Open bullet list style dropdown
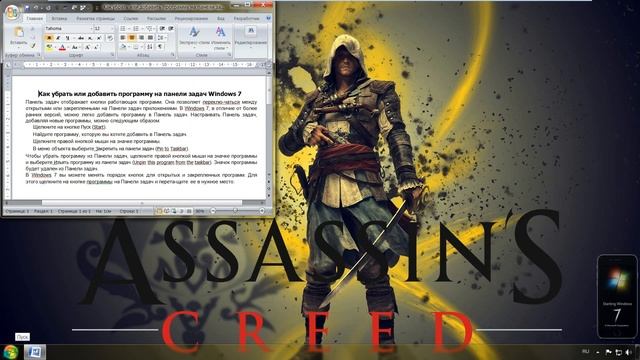 (129, 28)
